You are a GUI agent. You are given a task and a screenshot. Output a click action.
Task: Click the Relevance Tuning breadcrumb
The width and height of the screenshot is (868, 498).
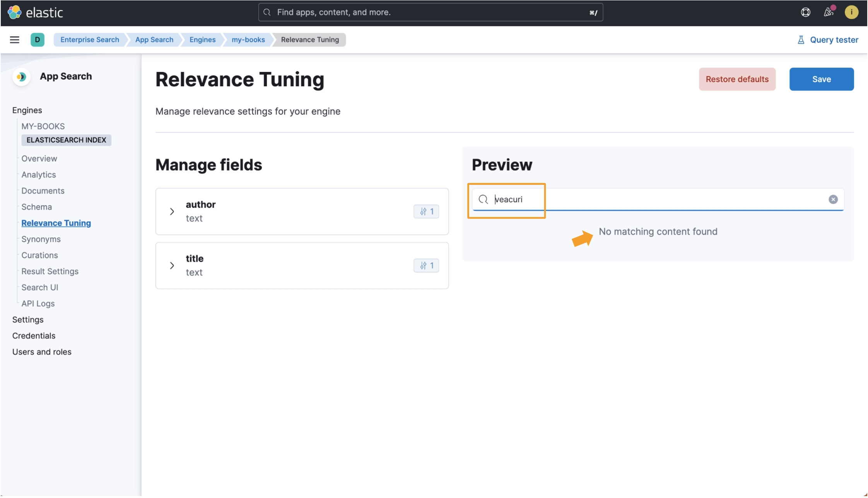(x=310, y=39)
